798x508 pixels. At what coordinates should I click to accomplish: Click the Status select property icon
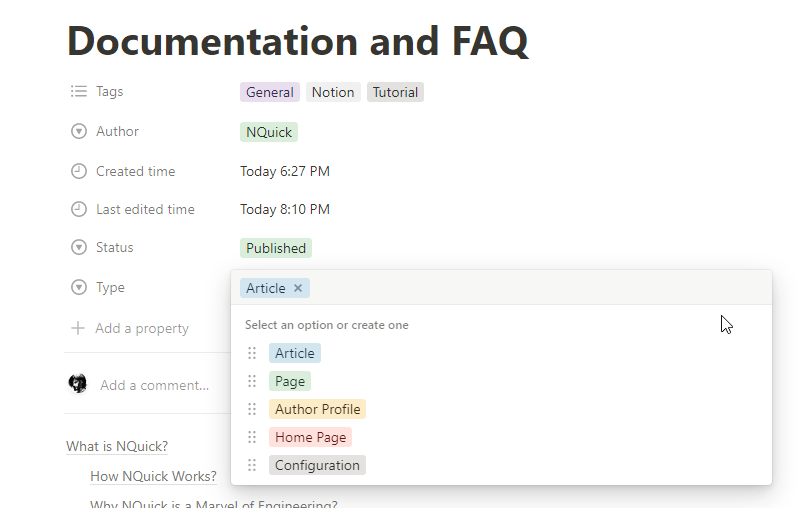coord(79,248)
